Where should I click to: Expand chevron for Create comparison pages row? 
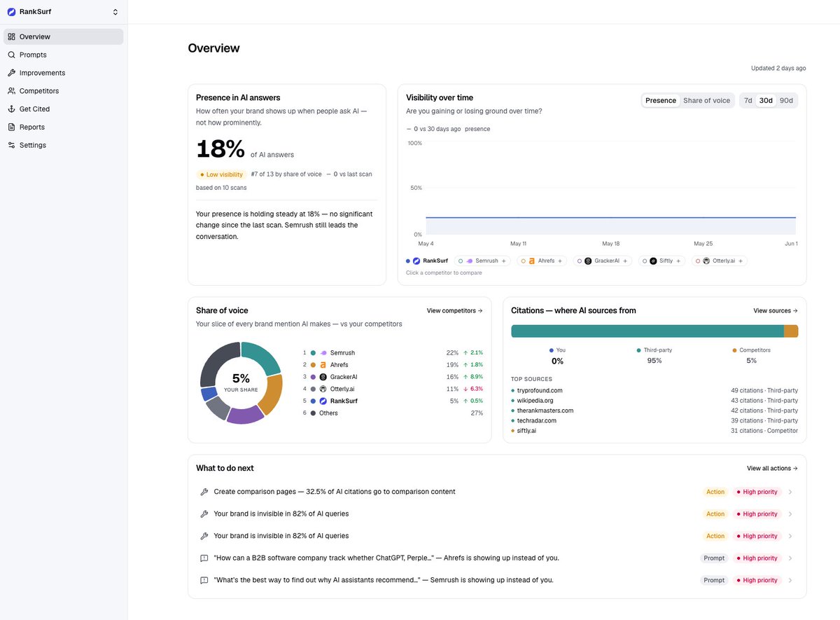(x=790, y=492)
